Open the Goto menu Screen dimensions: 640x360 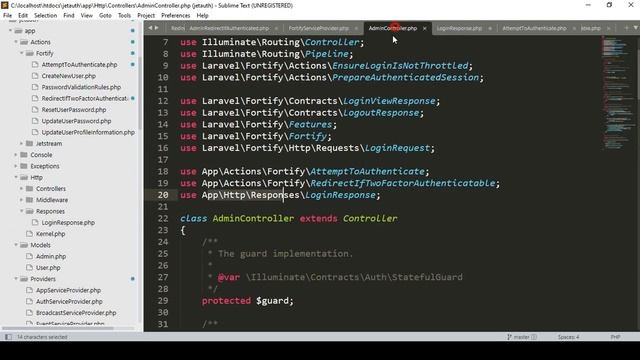(x=105, y=16)
